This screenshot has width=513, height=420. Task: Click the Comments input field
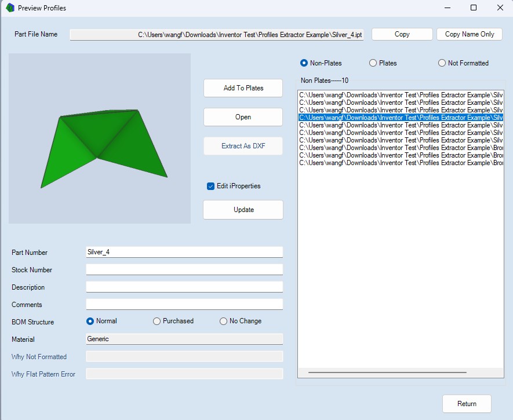pyautogui.click(x=184, y=304)
